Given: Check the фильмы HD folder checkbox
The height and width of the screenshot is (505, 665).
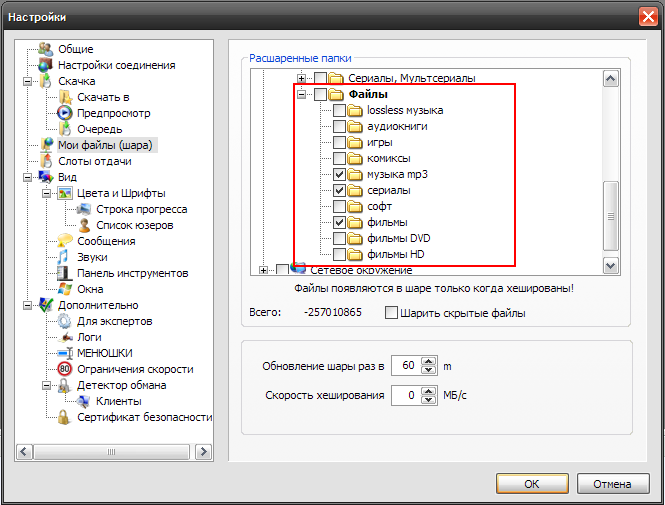Looking at the screenshot, I should click(x=340, y=254).
